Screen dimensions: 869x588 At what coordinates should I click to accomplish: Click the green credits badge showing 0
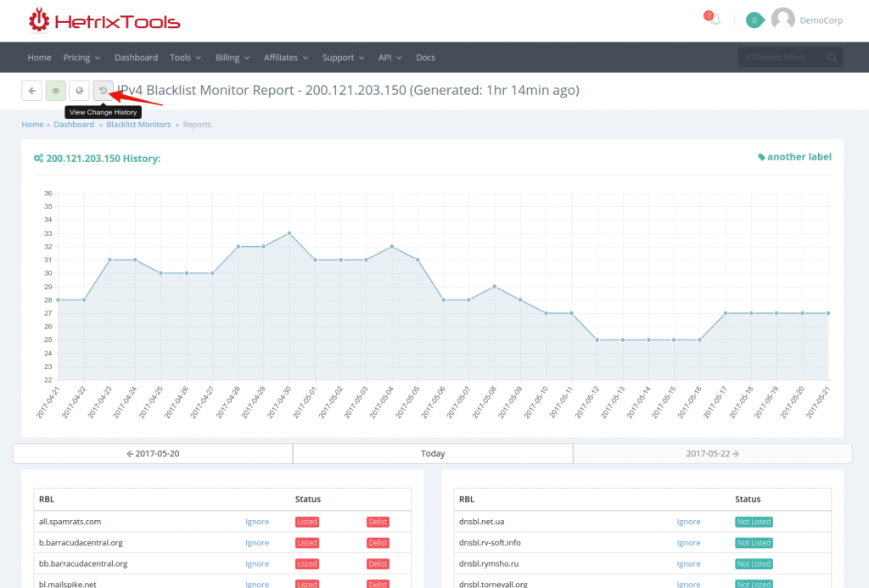tap(754, 20)
